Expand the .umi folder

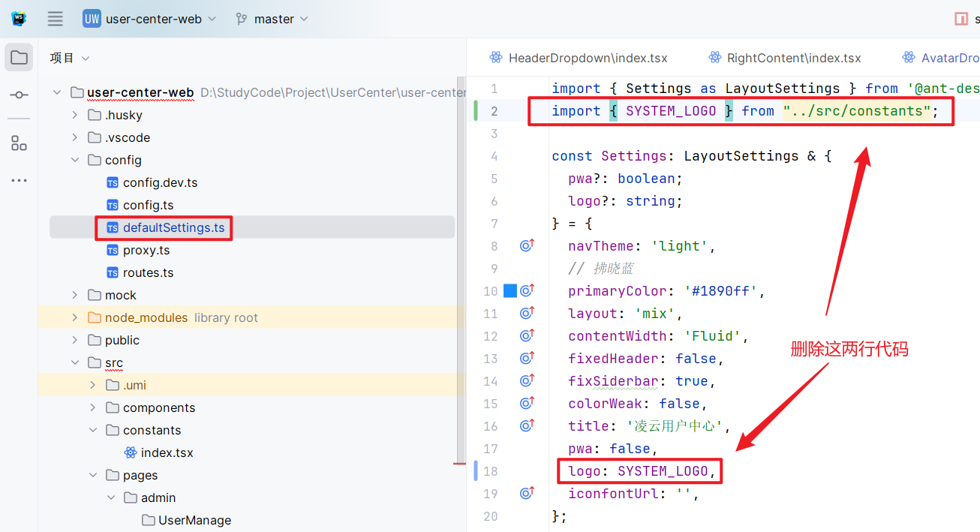click(93, 385)
